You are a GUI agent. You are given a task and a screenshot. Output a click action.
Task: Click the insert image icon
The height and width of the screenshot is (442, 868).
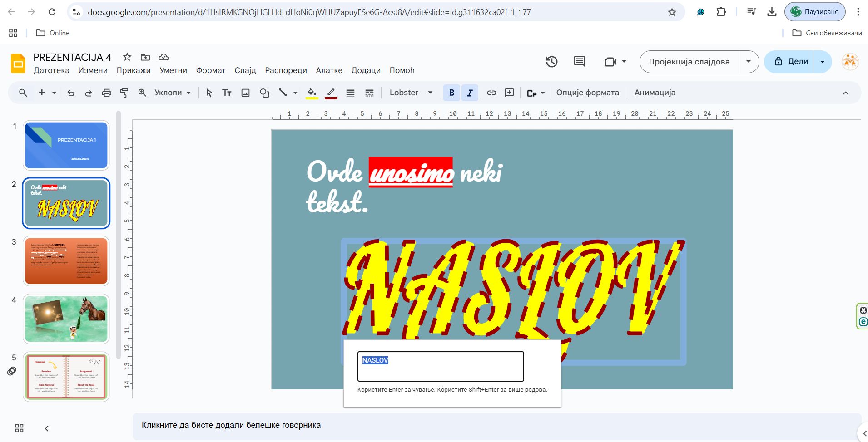(245, 93)
